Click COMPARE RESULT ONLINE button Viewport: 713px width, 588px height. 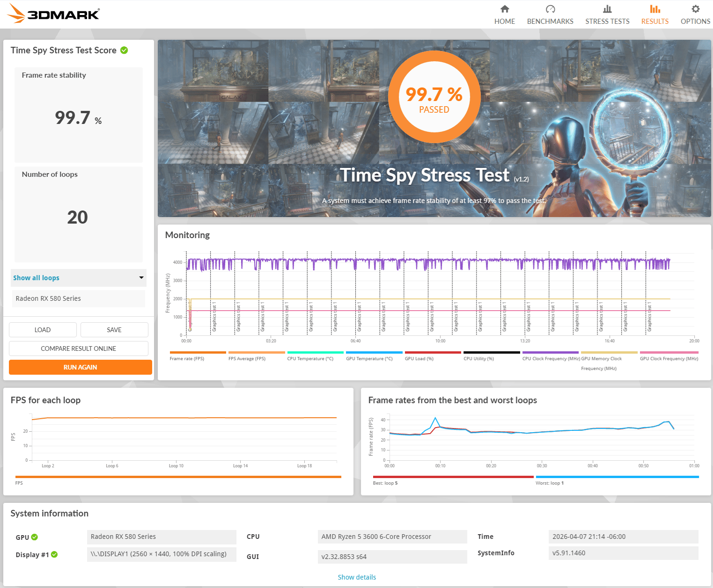(x=79, y=348)
